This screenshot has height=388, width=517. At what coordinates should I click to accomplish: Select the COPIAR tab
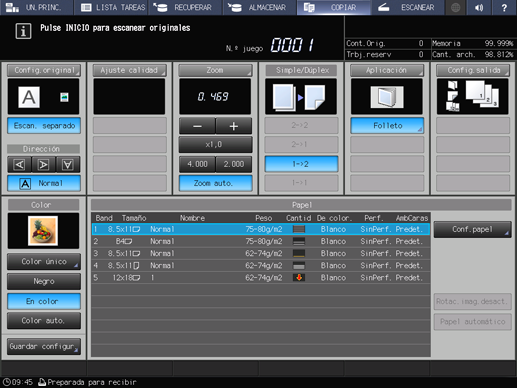334,7
